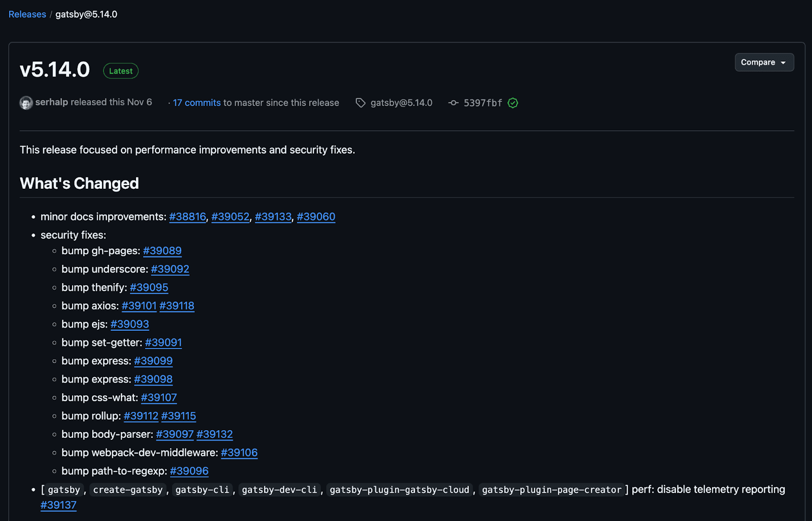Open body-parser bump PR #39097
Image resolution: width=812 pixels, height=521 pixels.
pyautogui.click(x=175, y=434)
